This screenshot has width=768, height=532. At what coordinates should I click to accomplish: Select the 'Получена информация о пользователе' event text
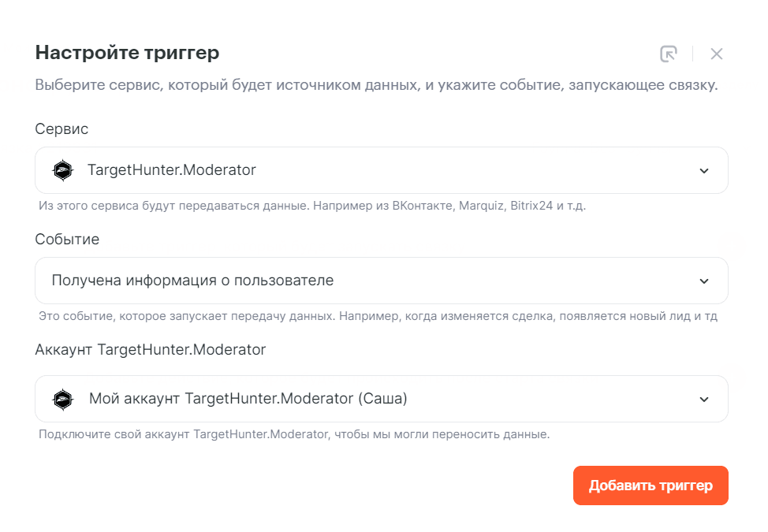pyautogui.click(x=192, y=281)
